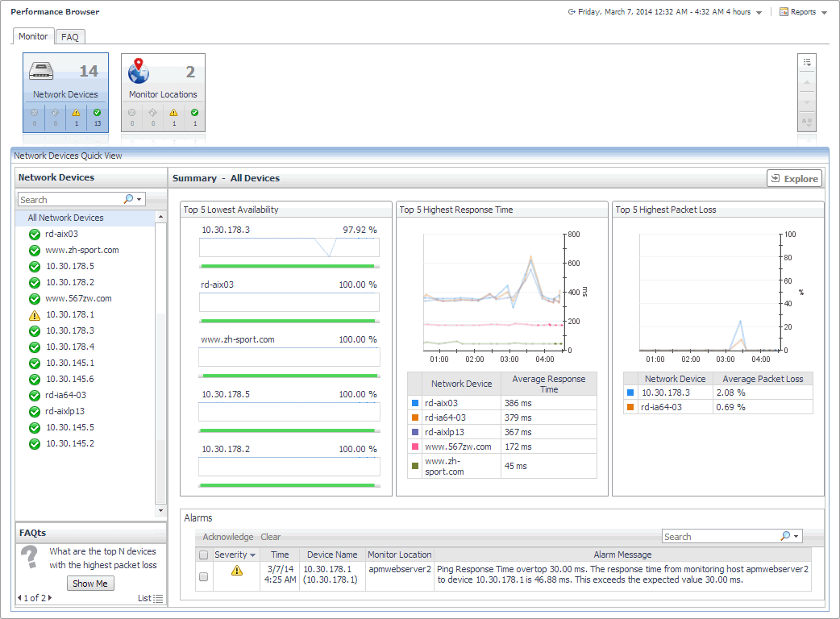This screenshot has height=619, width=840.
Task: Switch to the FAQ tab
Action: coord(70,37)
